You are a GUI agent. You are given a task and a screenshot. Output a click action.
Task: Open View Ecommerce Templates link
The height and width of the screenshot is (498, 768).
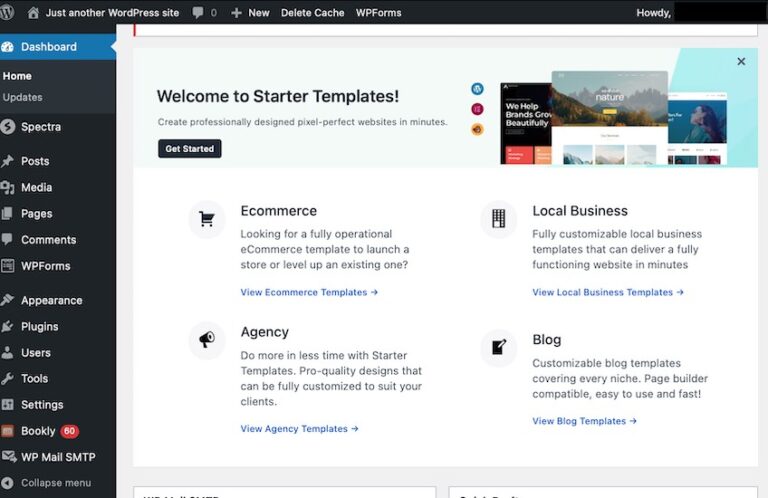tap(309, 292)
